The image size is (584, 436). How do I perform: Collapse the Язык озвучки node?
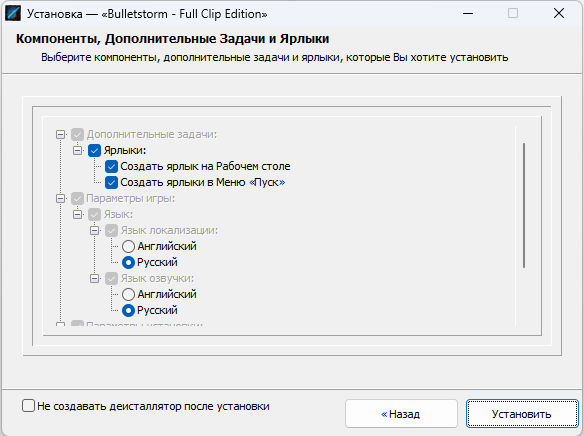(x=95, y=279)
